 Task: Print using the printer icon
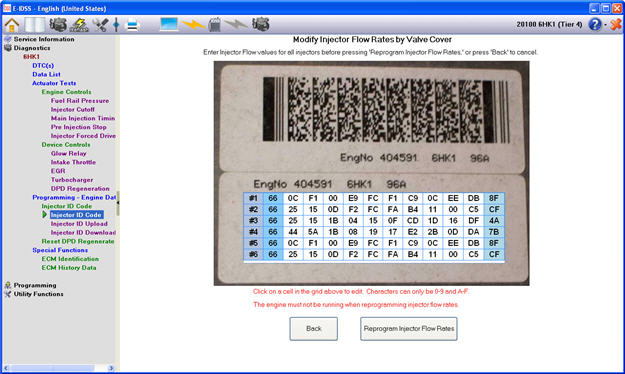tap(132, 25)
